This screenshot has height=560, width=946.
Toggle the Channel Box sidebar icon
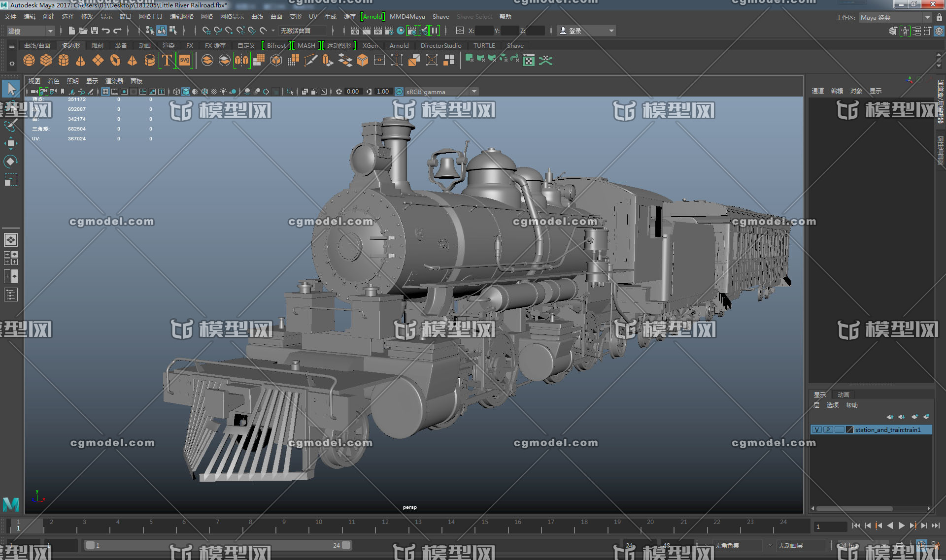point(940,31)
